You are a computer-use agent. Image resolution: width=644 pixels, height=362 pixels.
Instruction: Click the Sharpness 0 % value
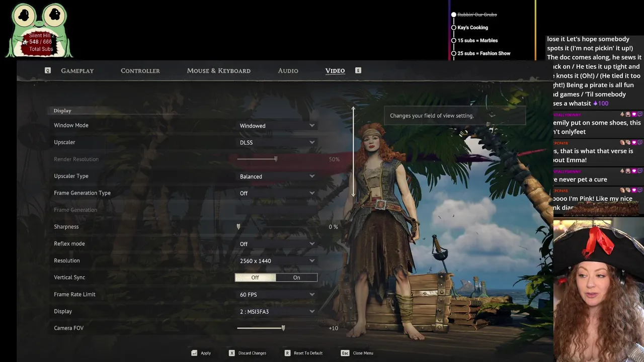[333, 227]
